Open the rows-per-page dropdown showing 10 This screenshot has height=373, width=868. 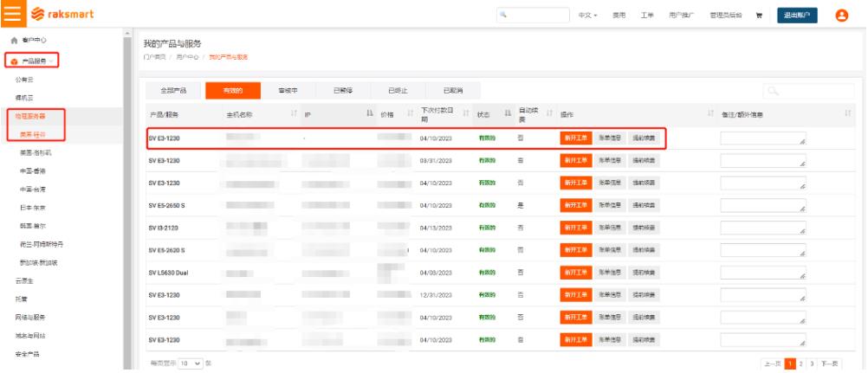[191, 363]
